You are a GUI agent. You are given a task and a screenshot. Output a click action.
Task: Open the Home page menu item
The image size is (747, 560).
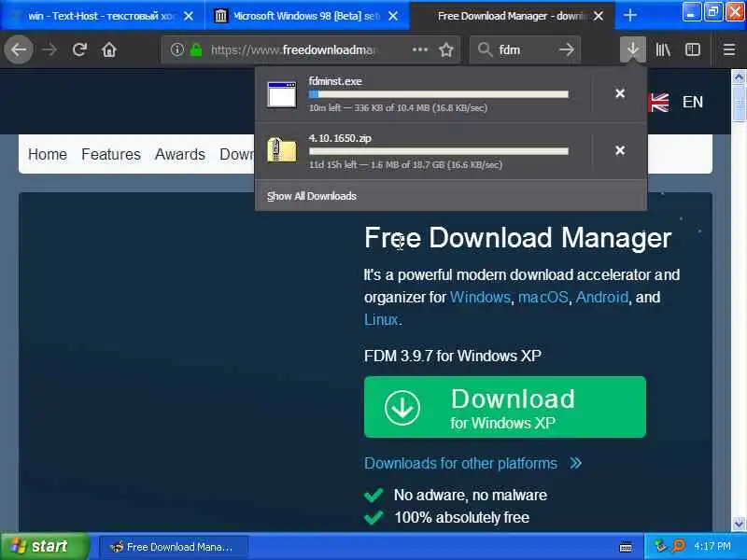point(48,154)
